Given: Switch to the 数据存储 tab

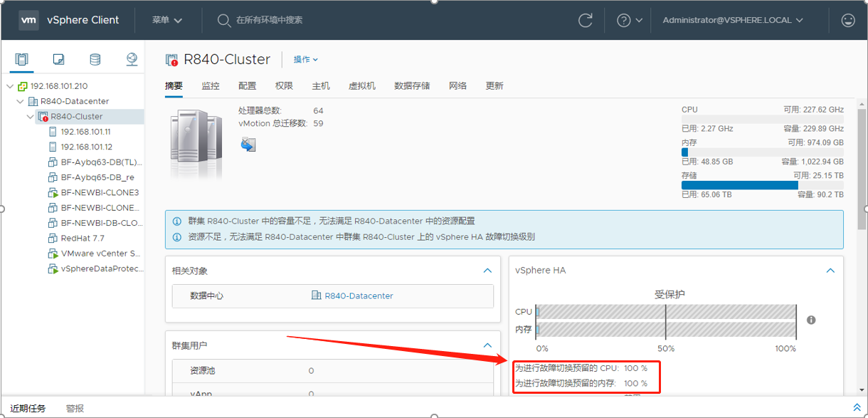Looking at the screenshot, I should click(x=412, y=85).
